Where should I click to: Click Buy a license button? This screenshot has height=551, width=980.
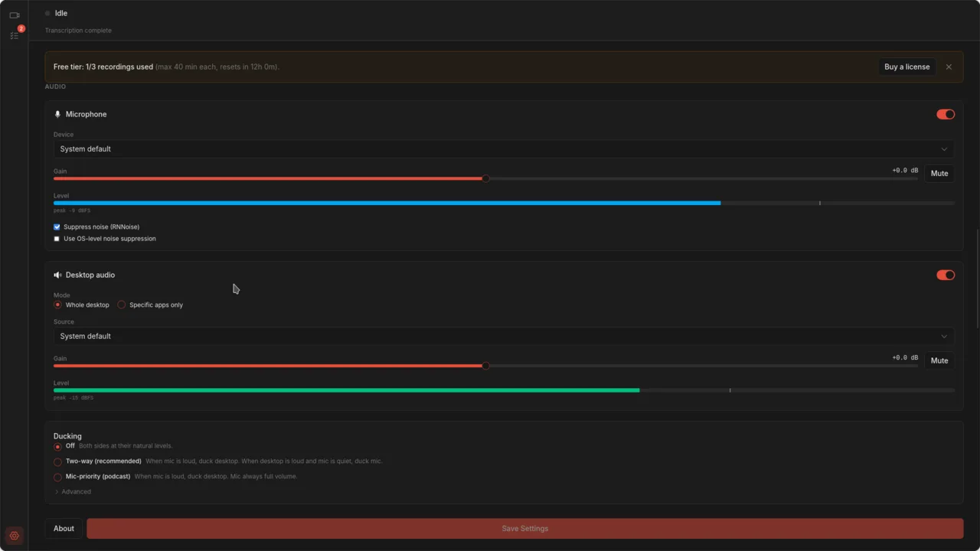coord(906,67)
